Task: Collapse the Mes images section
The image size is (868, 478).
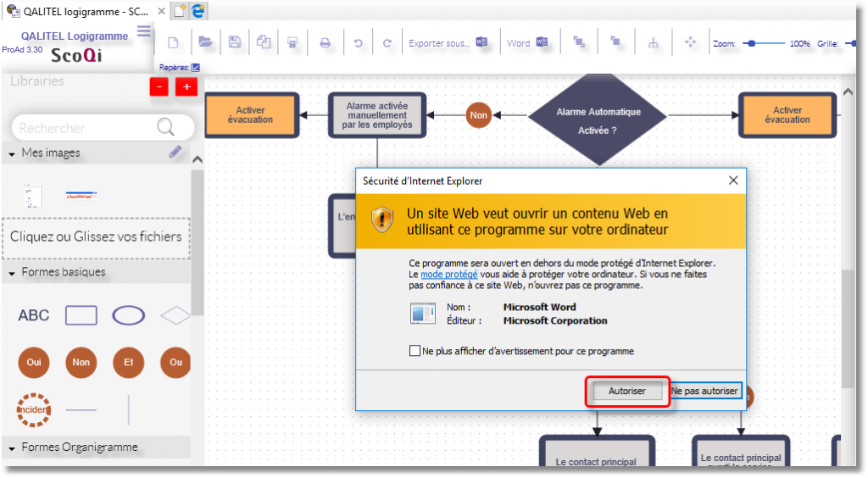Action: click(x=12, y=153)
